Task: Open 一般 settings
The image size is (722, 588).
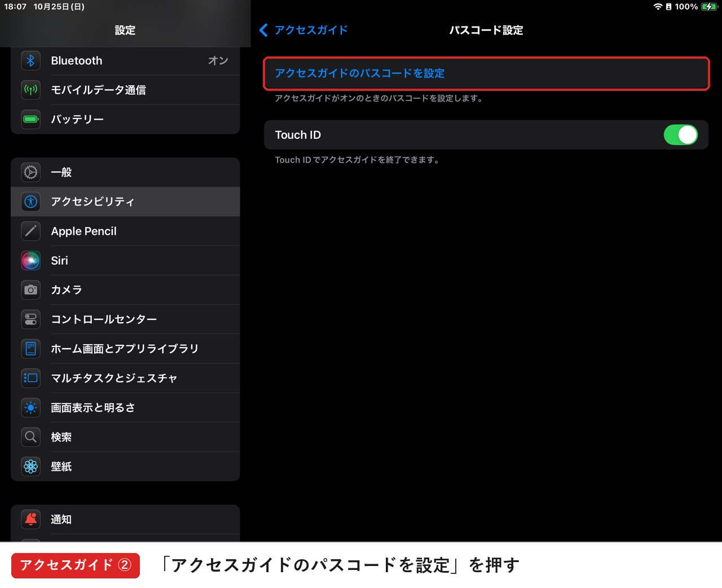Action: click(x=125, y=172)
